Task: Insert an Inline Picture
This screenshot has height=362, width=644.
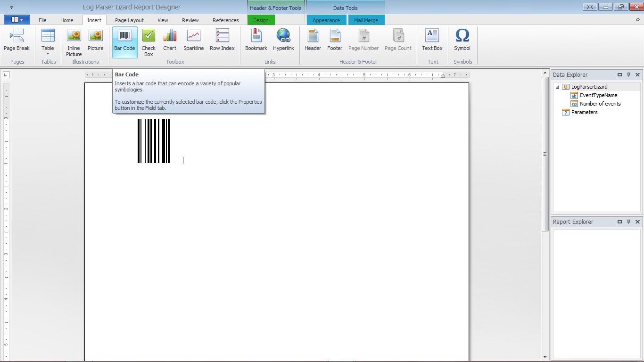Action: pos(74,42)
